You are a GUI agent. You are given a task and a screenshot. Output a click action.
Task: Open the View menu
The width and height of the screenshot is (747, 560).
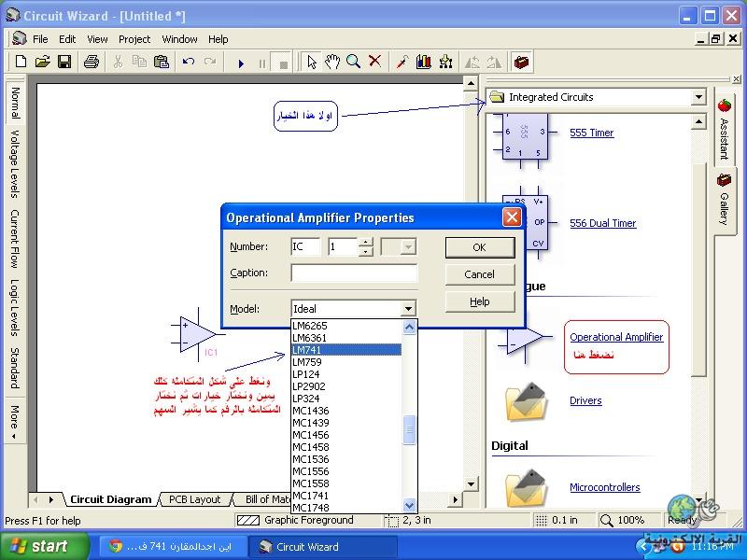[x=97, y=39]
